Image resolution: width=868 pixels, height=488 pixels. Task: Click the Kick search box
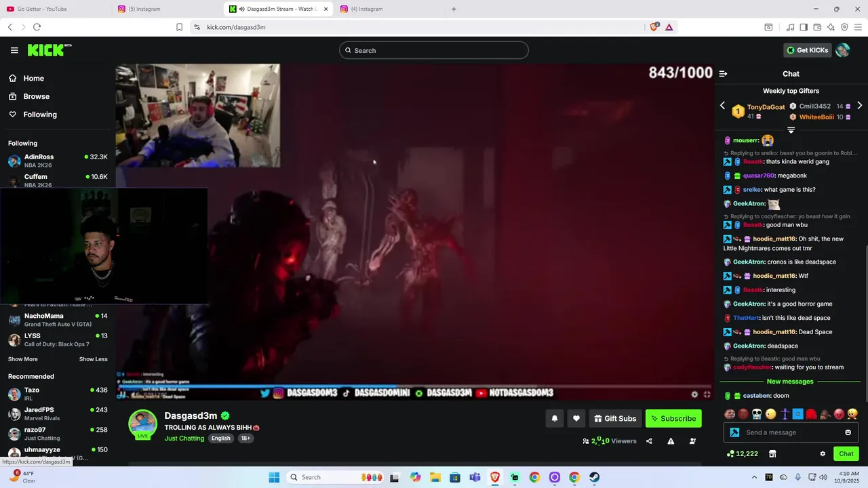pos(434,50)
